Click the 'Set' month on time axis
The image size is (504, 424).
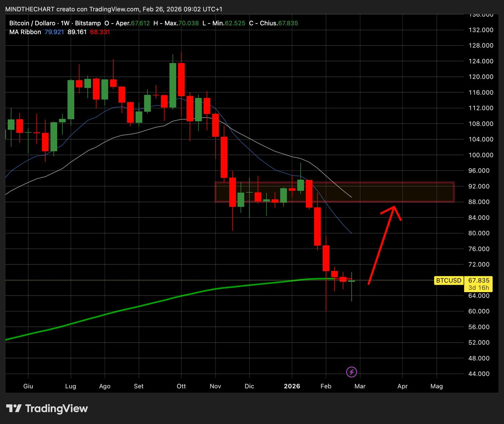[139, 386]
